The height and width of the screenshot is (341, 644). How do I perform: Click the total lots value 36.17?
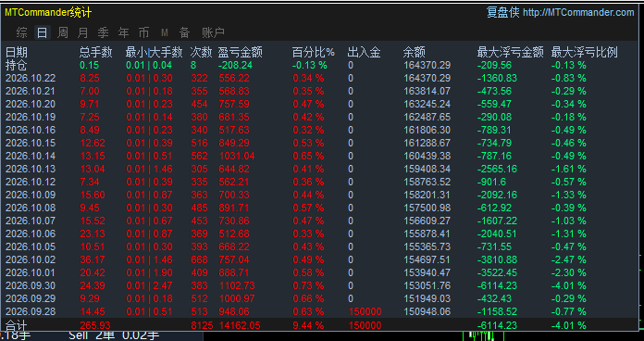[x=93, y=260]
